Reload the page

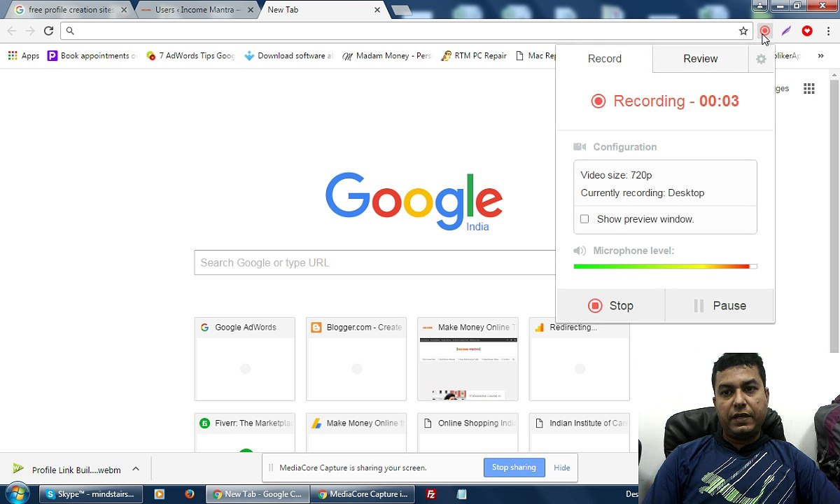tap(48, 31)
